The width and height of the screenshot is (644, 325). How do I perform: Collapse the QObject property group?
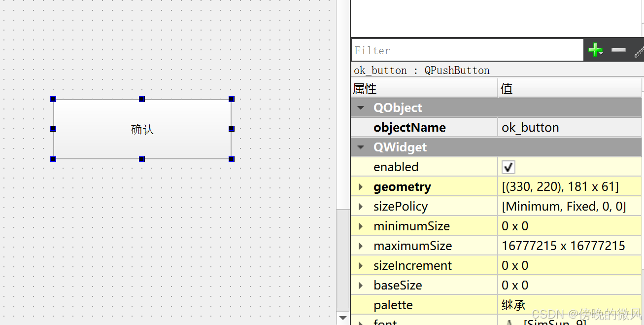coord(360,108)
